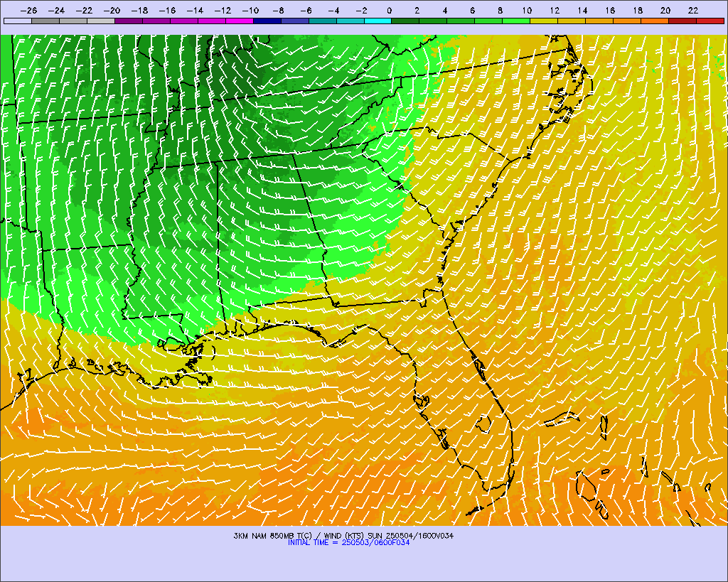Viewport: 728px width, 582px height.
Task: Pick the dark orange segment between 18 and 20
Action: (x=655, y=21)
